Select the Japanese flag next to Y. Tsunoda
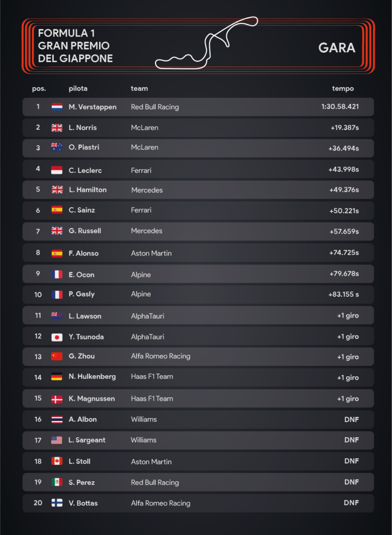The image size is (392, 535). (57, 337)
